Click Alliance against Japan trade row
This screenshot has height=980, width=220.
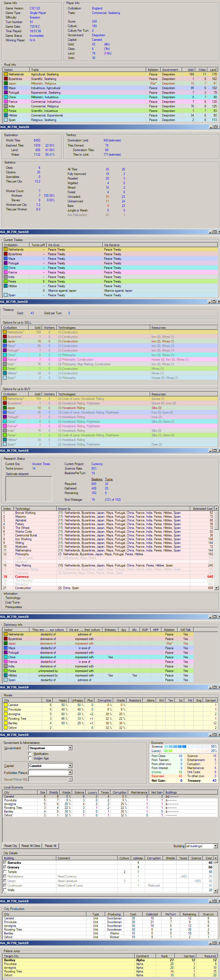(x=110, y=291)
